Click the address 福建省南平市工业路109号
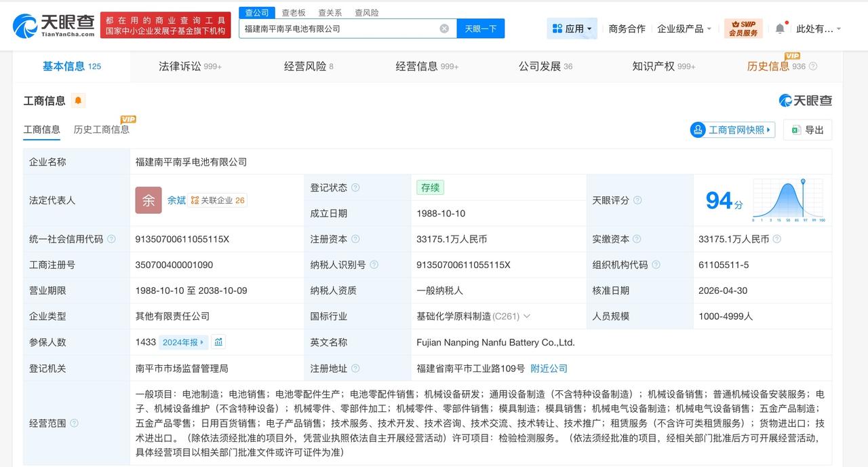Viewport: 868px width, 467px height. point(471,369)
